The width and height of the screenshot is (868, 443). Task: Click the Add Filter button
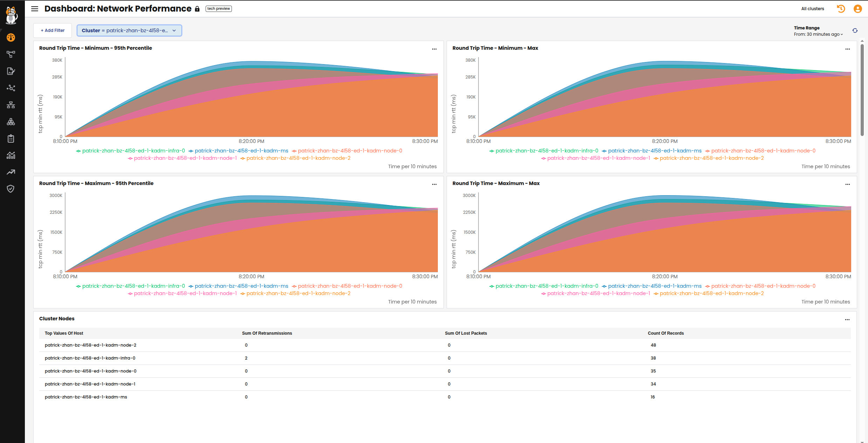point(52,30)
